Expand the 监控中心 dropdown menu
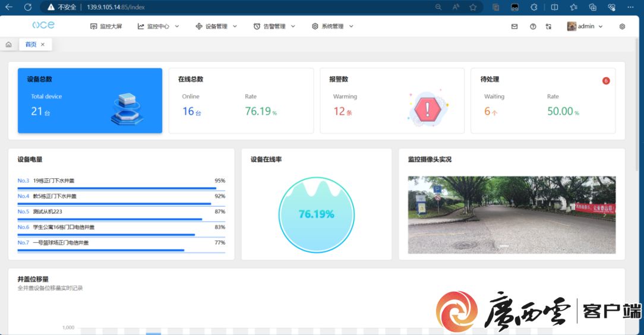 tap(158, 26)
